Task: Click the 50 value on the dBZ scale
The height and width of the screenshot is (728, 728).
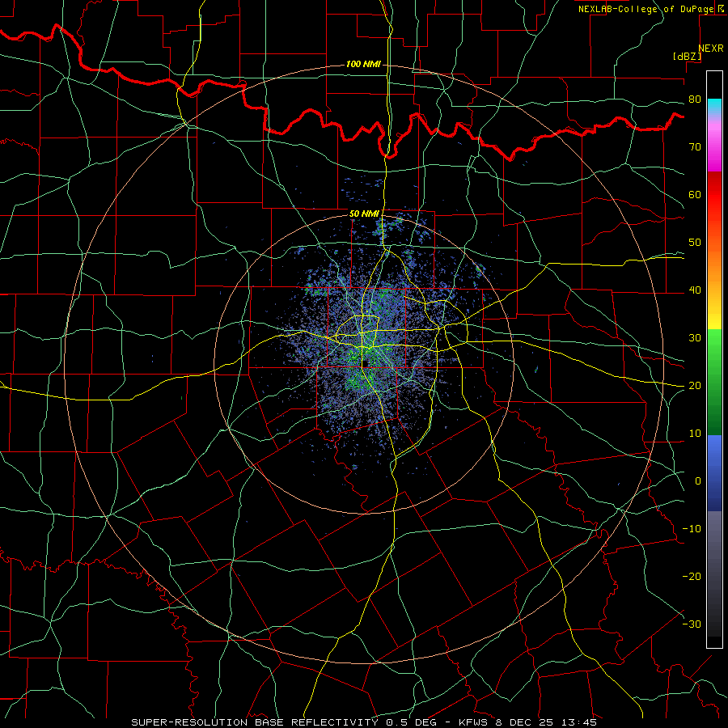Action: (x=695, y=243)
